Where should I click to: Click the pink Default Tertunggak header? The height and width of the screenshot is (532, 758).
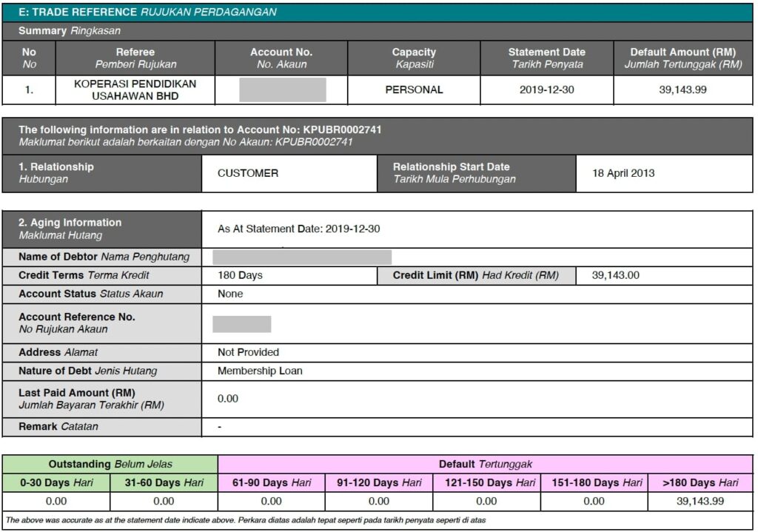pos(486,465)
